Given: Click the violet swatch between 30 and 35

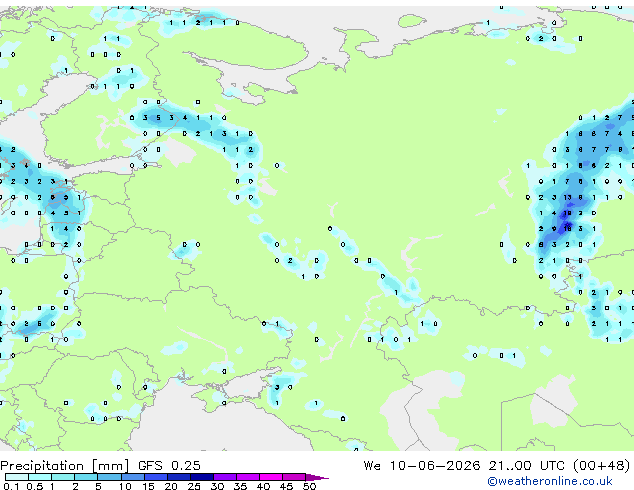Looking at the screenshot, I should tap(225, 477).
